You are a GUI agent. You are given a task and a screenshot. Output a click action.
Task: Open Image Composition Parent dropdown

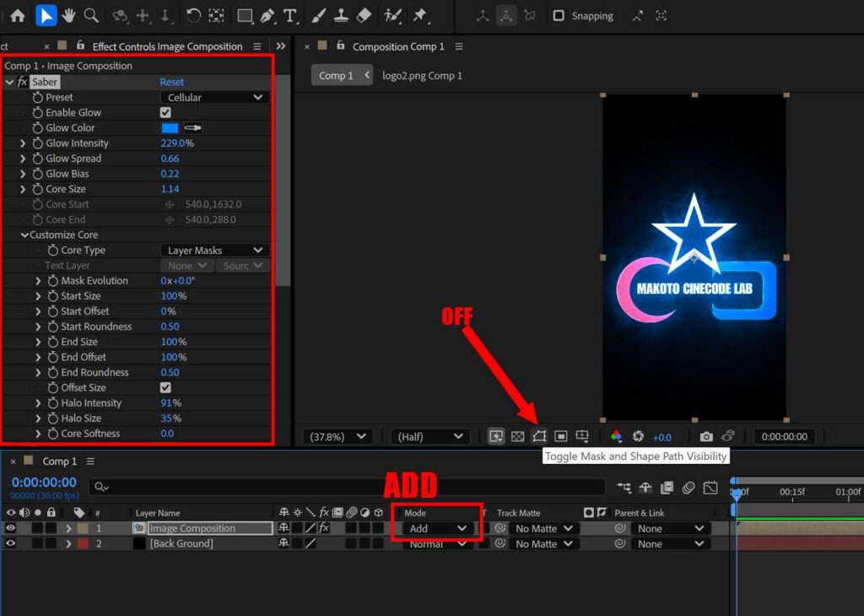670,528
